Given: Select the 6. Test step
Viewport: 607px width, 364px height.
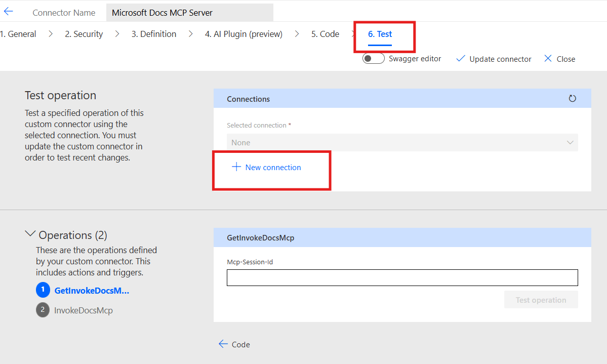Looking at the screenshot, I should (x=380, y=34).
